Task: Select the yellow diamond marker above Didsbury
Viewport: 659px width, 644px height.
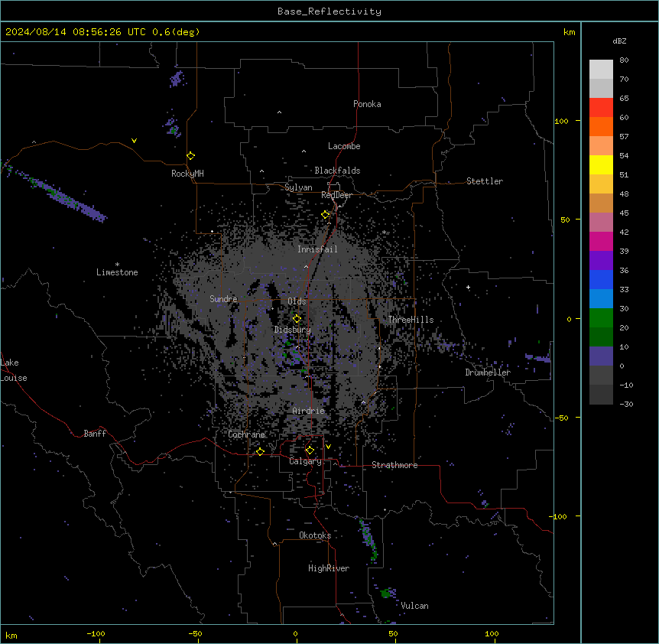Action: 297,319
